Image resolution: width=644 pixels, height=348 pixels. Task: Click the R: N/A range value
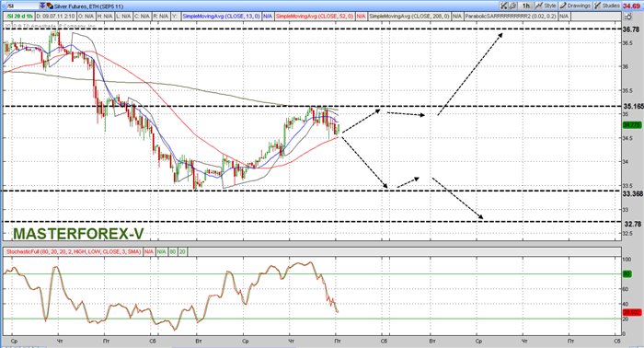(161, 16)
